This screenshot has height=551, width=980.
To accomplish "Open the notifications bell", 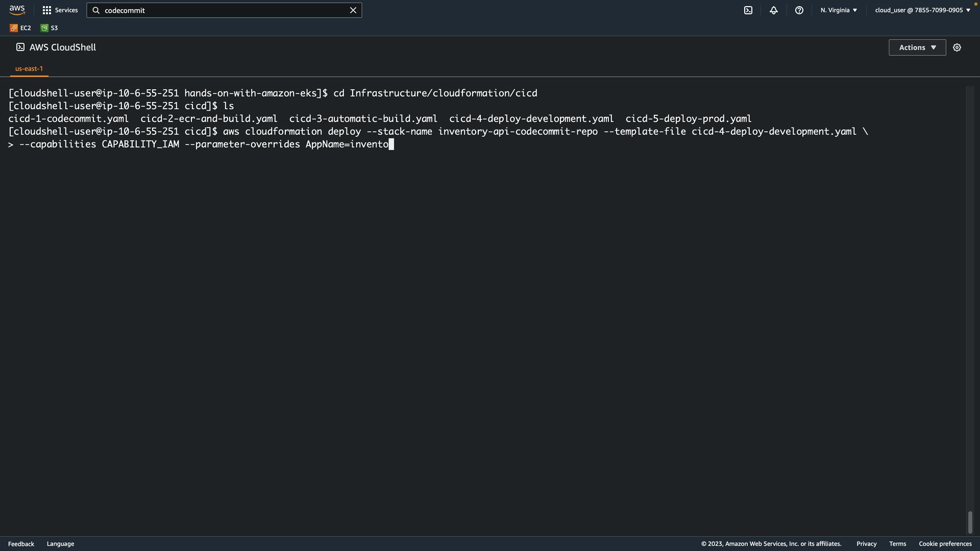I will [774, 10].
